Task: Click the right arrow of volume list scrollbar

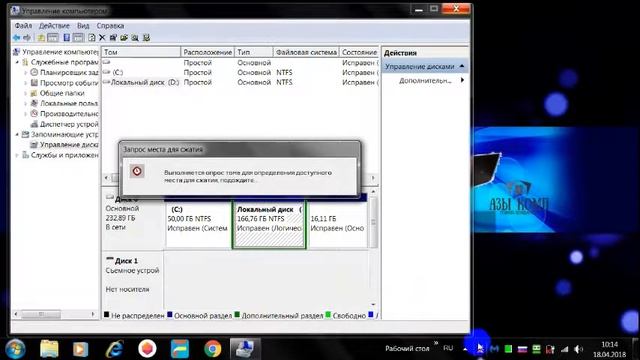Action: coord(373,178)
